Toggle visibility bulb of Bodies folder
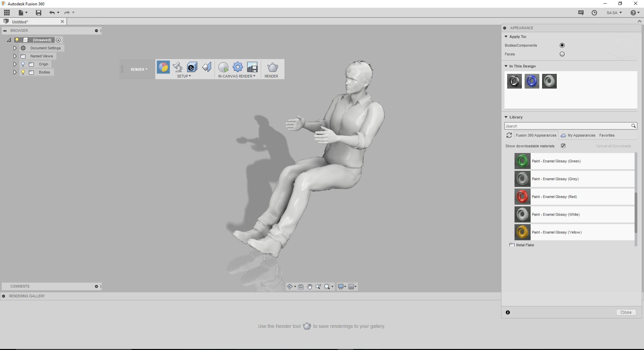 coord(23,72)
